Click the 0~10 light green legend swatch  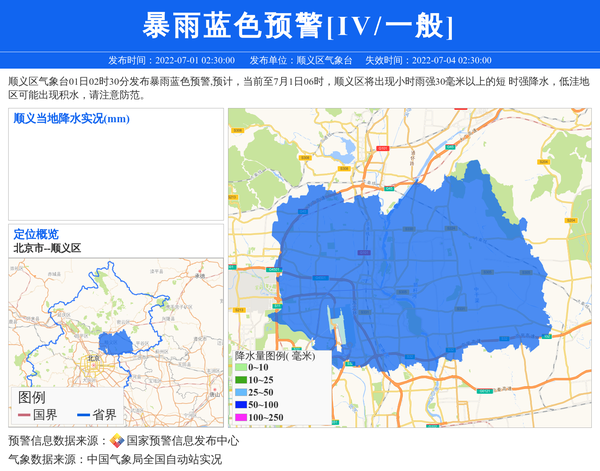241,368
